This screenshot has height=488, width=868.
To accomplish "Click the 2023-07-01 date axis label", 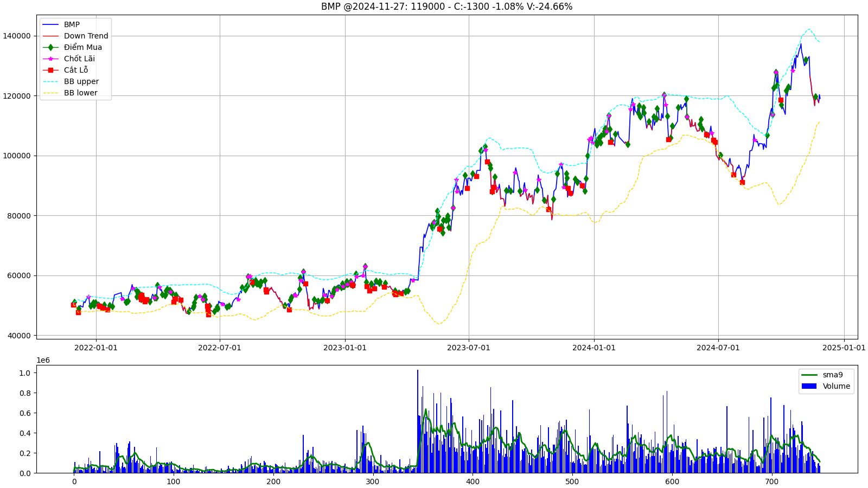I will 469,348.
